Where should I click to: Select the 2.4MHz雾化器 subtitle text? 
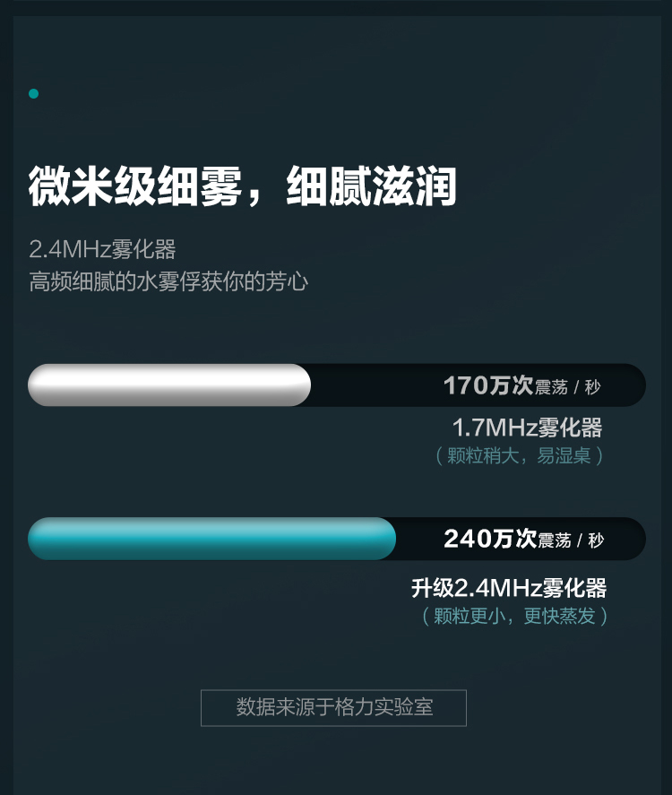click(x=102, y=249)
